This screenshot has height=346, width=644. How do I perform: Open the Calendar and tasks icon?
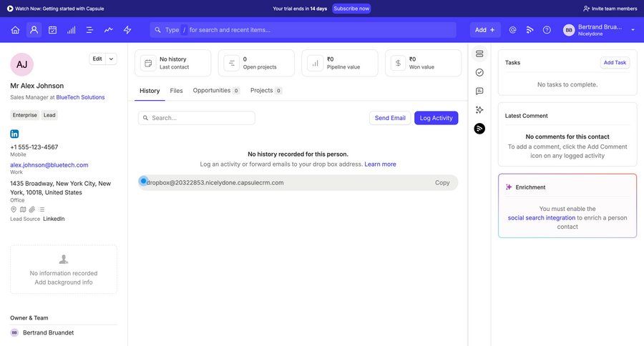[x=52, y=30]
